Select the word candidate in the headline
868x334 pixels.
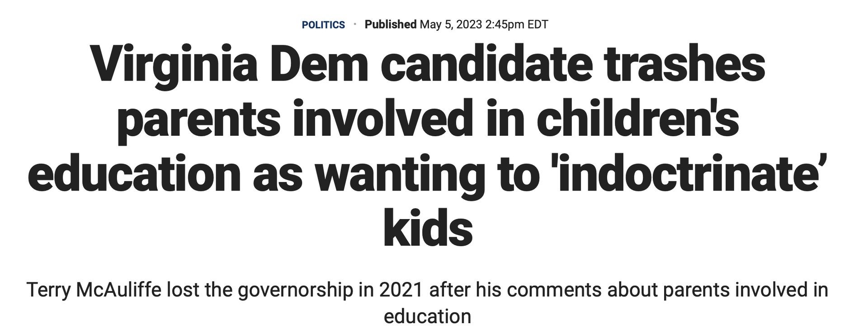pyautogui.click(x=486, y=65)
